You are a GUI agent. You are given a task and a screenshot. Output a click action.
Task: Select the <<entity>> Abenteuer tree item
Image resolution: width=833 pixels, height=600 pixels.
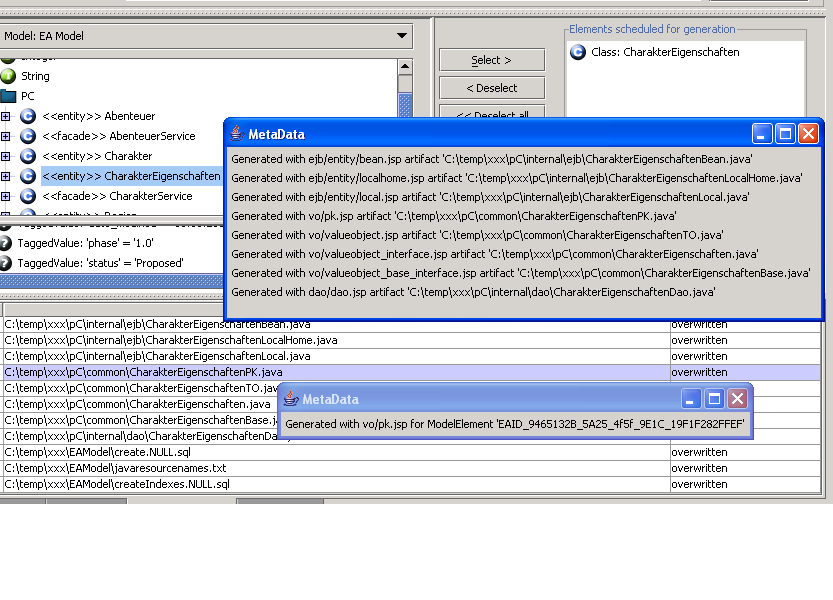coord(99,116)
